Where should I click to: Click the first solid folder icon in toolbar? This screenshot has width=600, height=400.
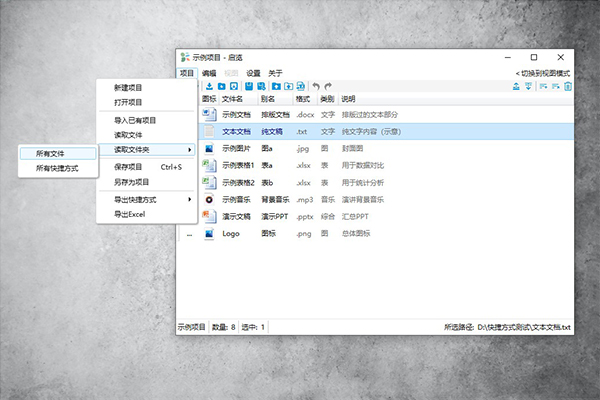coord(222,86)
